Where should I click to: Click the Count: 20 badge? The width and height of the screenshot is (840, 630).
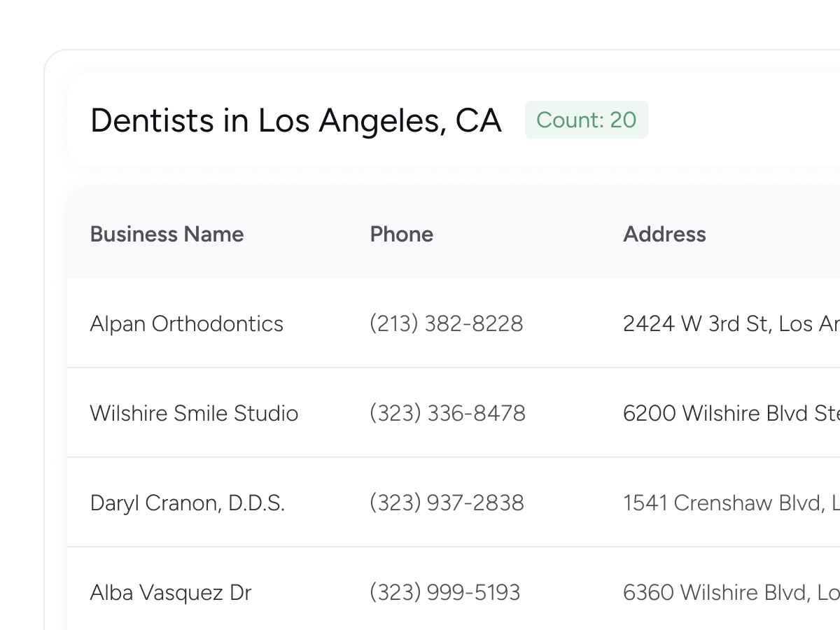587,120
